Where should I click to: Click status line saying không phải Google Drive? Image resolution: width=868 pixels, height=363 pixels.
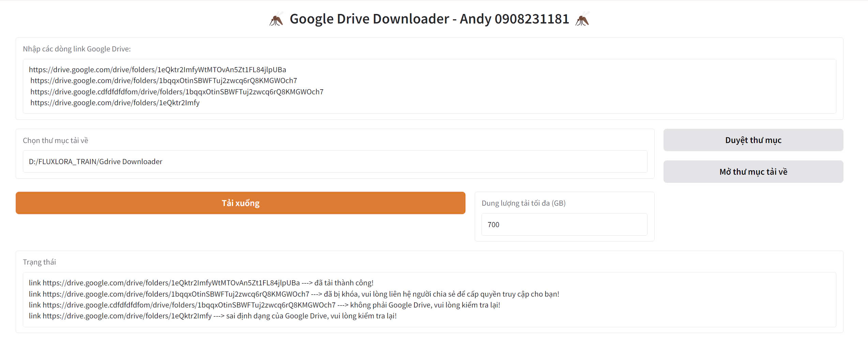pos(264,305)
